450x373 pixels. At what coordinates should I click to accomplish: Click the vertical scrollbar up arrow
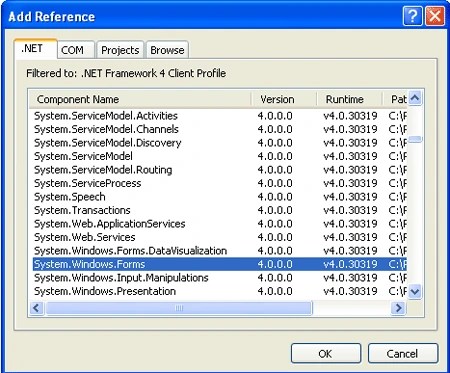[415, 98]
